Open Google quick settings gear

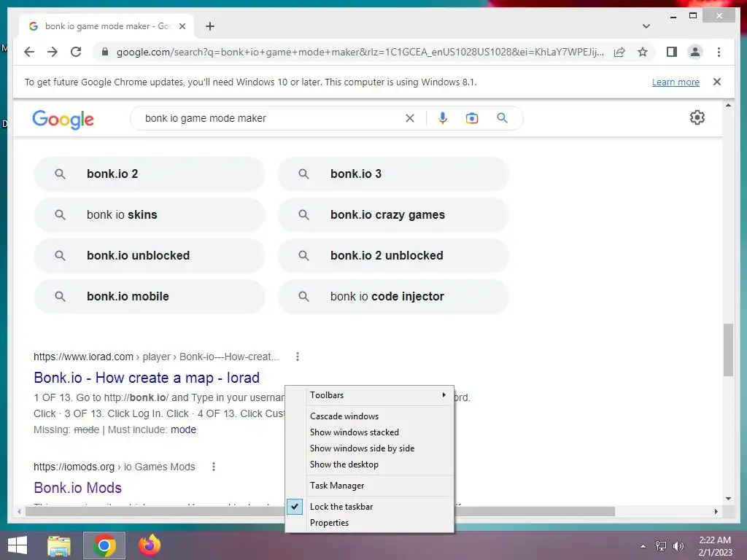tap(697, 117)
